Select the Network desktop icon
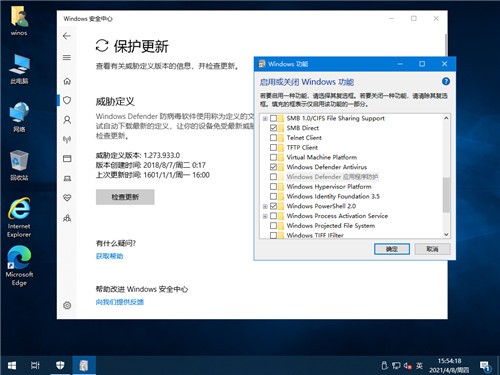Screen dimensions: 500x375 (x=19, y=117)
